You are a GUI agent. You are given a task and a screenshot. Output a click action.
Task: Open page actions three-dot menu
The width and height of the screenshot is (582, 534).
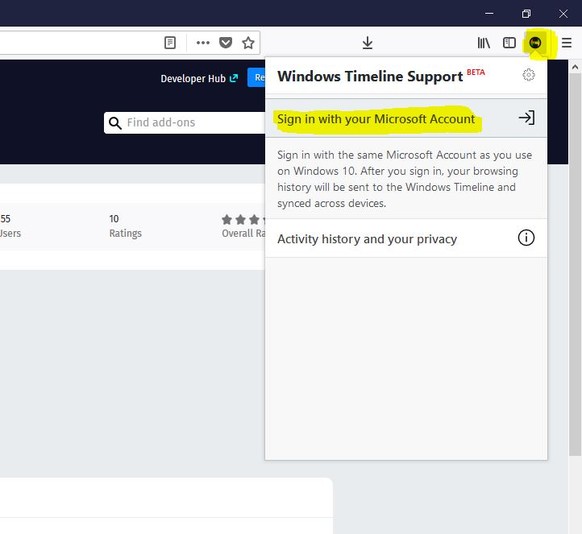[x=203, y=43]
